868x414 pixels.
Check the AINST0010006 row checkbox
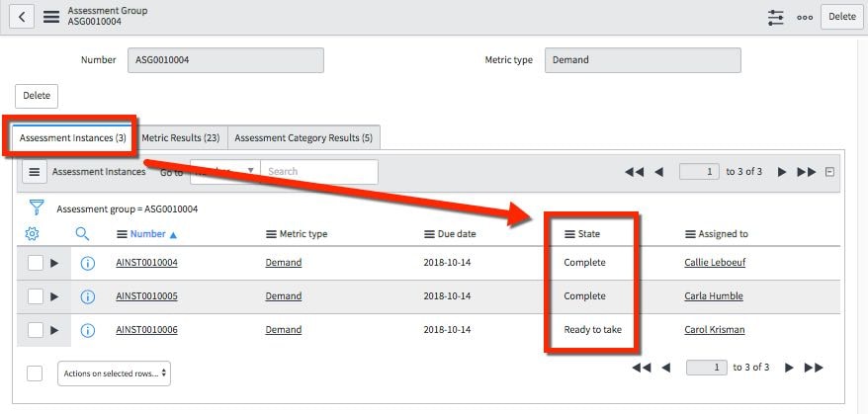[x=36, y=330]
